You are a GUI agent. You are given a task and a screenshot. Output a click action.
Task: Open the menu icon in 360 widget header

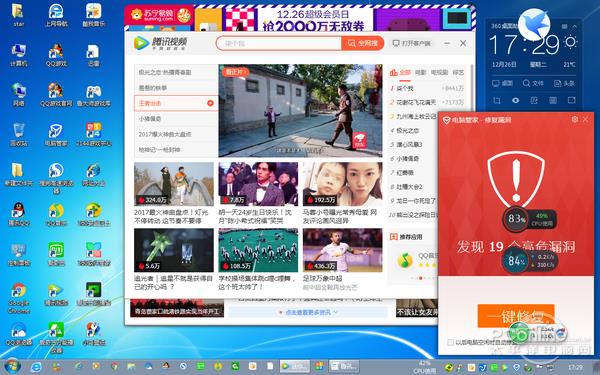pyautogui.click(x=564, y=26)
